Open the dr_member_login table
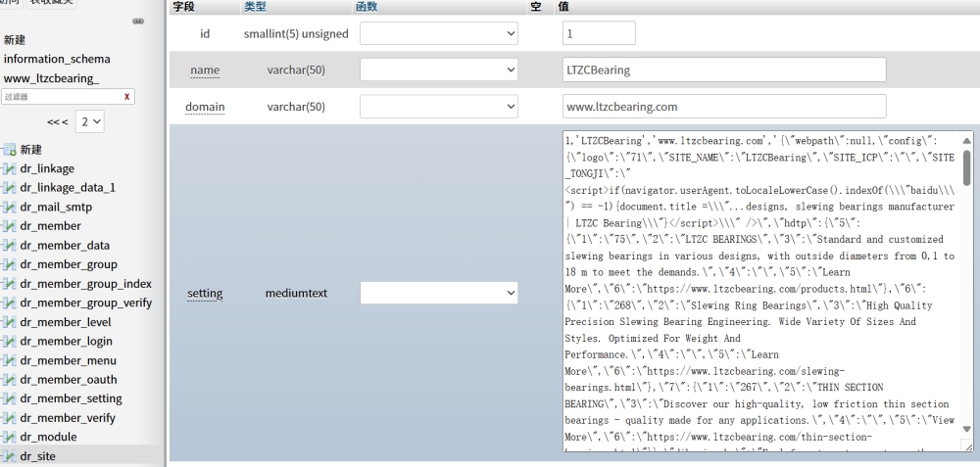The width and height of the screenshot is (980, 467). click(x=67, y=342)
